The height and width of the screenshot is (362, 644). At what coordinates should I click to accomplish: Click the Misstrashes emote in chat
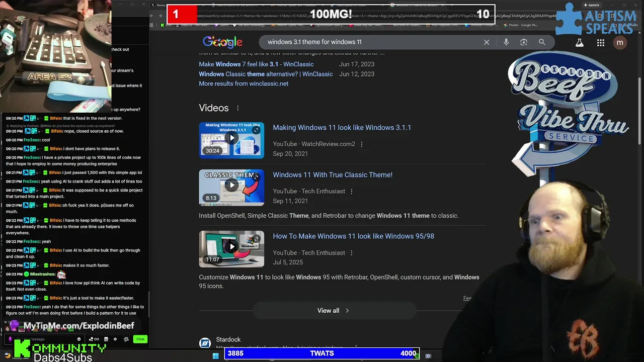point(61,275)
